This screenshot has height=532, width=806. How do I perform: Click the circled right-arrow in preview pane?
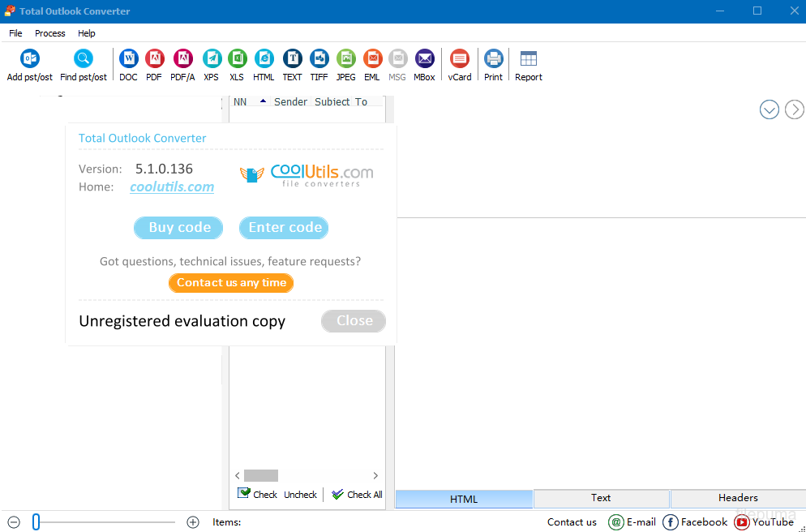point(795,109)
